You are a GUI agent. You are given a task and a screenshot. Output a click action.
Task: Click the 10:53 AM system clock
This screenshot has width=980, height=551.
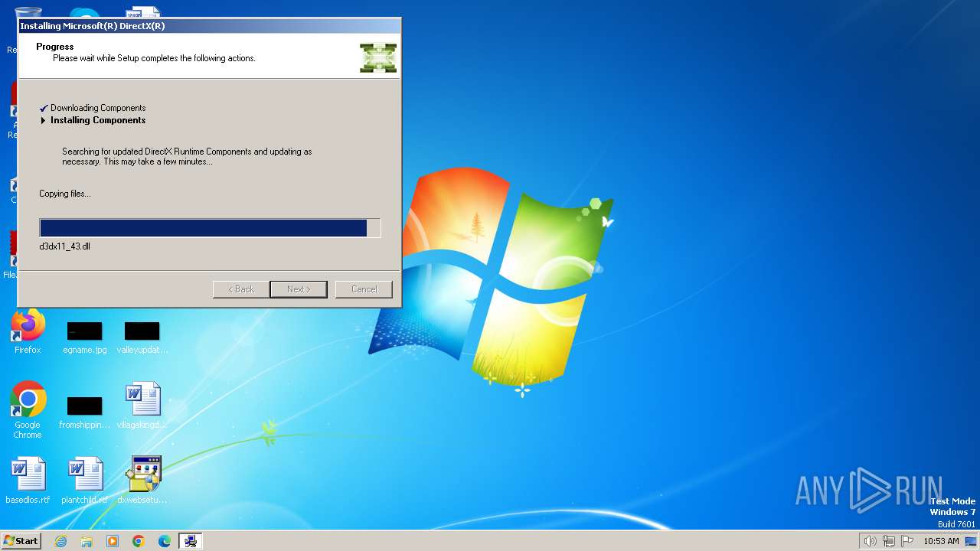941,541
